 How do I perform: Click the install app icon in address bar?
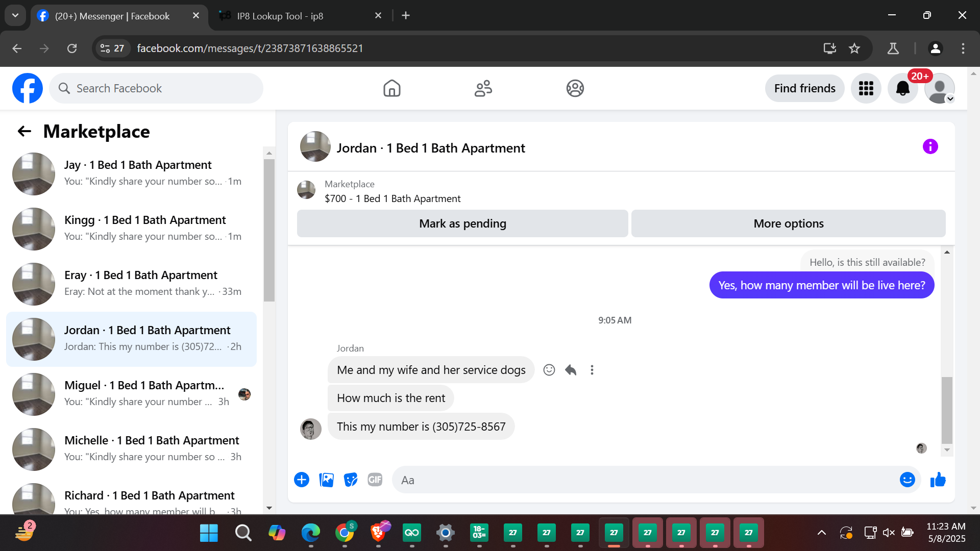830,48
